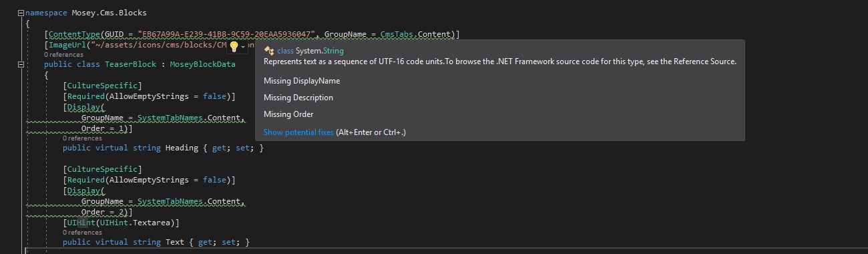Click the class icon in the System.String tooltip

269,51
